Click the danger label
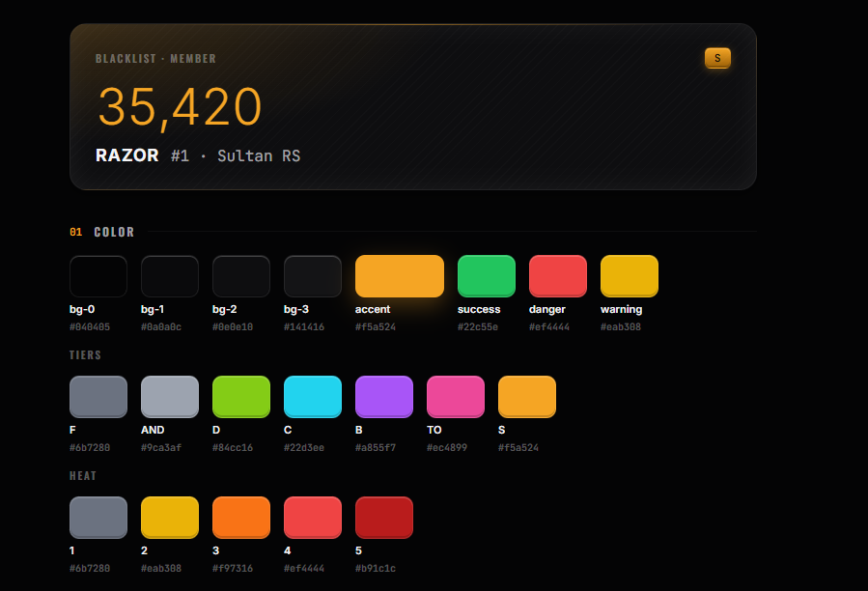Screen dimensions: 868x591 [547, 309]
